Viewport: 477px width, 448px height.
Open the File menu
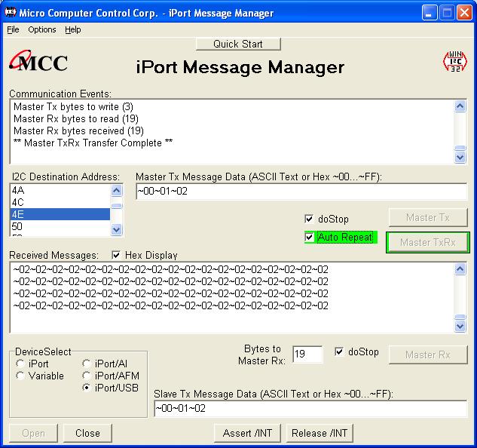13,29
